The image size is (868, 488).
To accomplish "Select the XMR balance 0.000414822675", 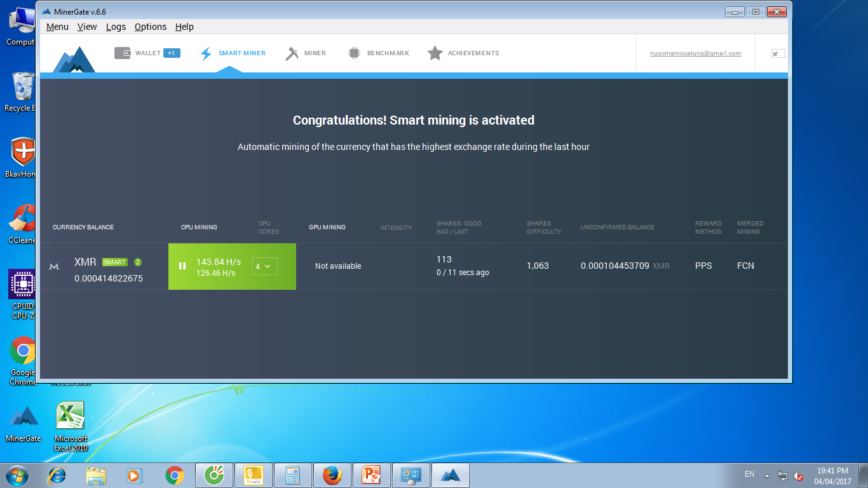I will 109,278.
